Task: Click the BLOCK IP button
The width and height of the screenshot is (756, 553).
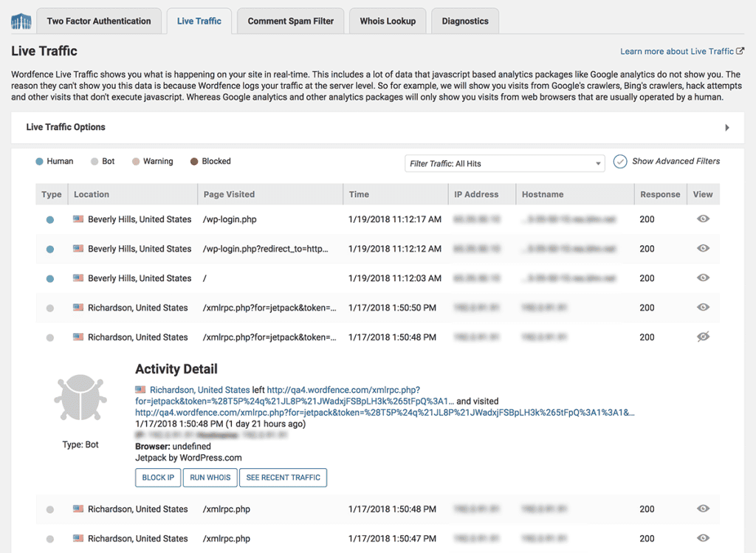Action: pos(158,477)
